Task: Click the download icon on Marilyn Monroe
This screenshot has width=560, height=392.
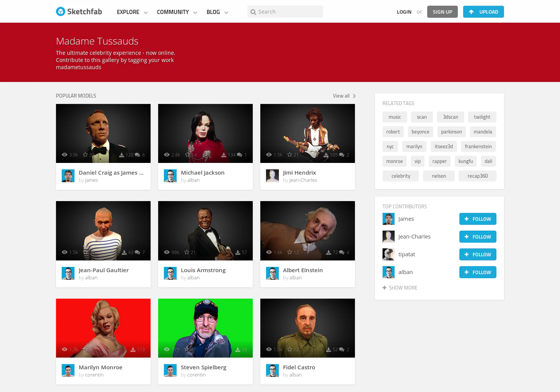Action: tap(133, 349)
